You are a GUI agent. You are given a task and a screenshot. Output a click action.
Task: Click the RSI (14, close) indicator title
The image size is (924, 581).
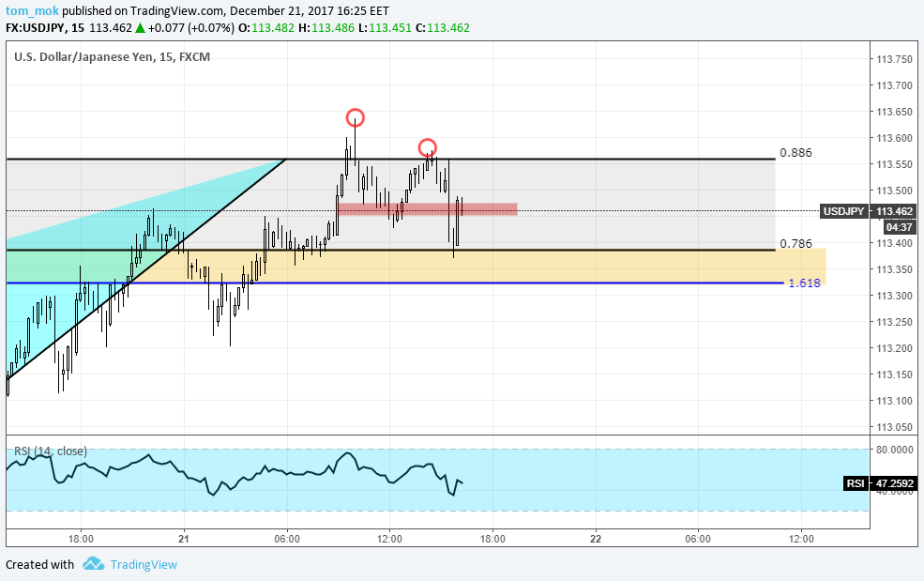[x=51, y=451]
